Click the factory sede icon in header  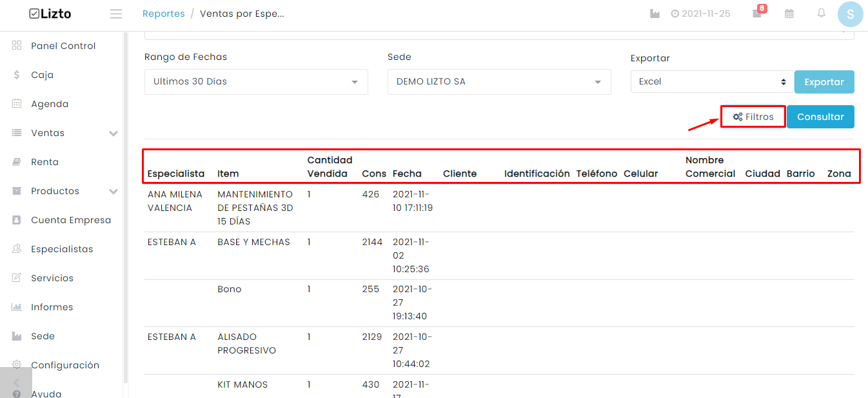[x=655, y=14]
